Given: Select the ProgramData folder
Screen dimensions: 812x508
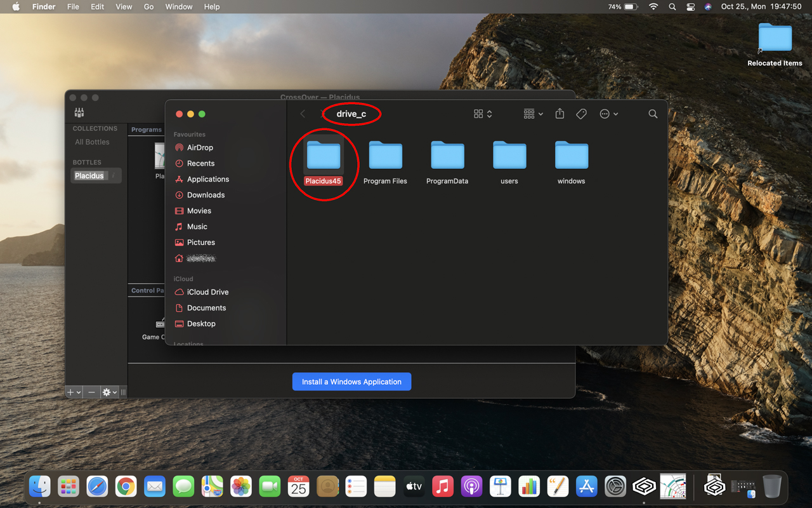Looking at the screenshot, I should point(447,162).
